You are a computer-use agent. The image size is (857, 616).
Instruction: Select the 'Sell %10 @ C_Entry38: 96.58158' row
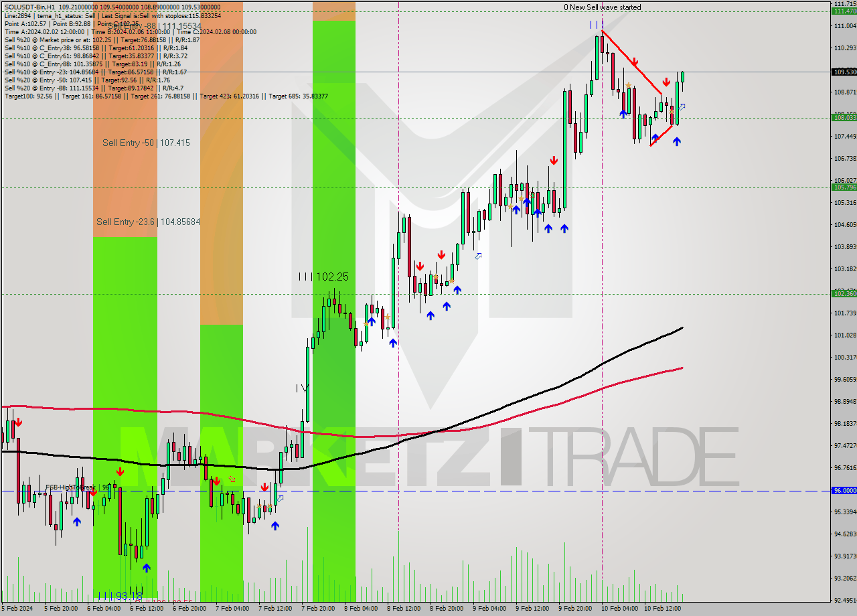96,48
